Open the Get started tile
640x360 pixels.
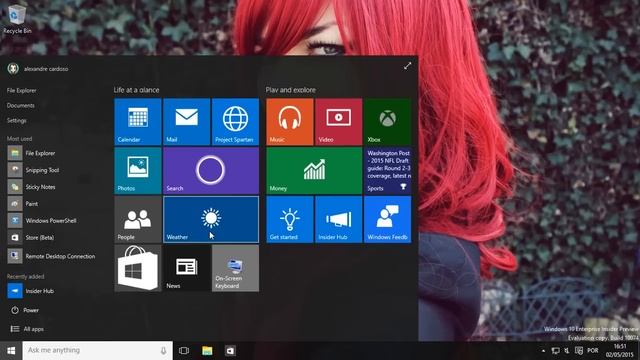(290, 219)
